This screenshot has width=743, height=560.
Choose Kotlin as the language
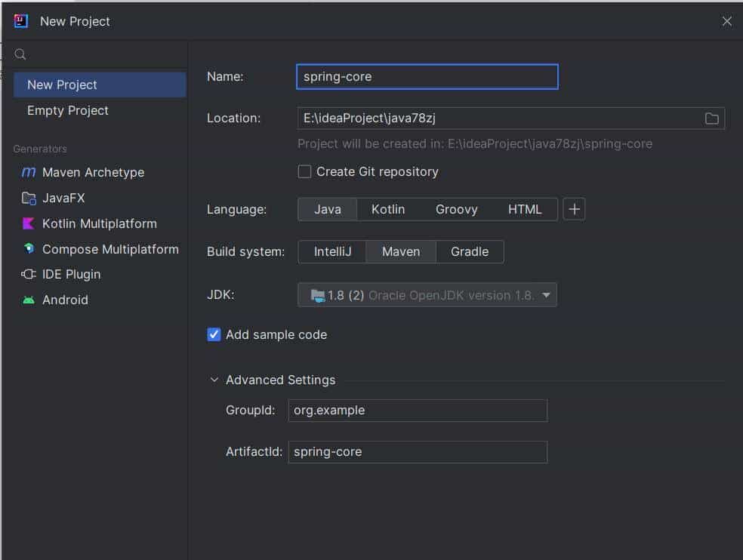pos(388,210)
